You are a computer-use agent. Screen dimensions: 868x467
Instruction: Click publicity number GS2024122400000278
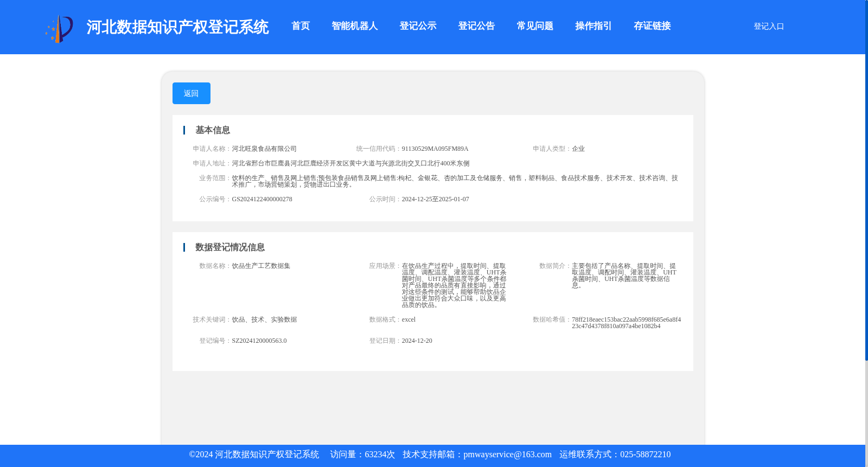(262, 199)
